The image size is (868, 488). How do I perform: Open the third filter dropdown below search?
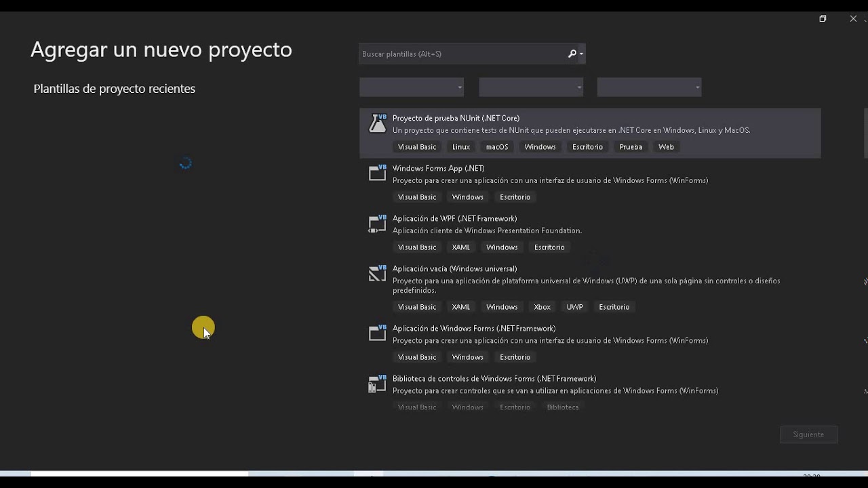tap(649, 87)
